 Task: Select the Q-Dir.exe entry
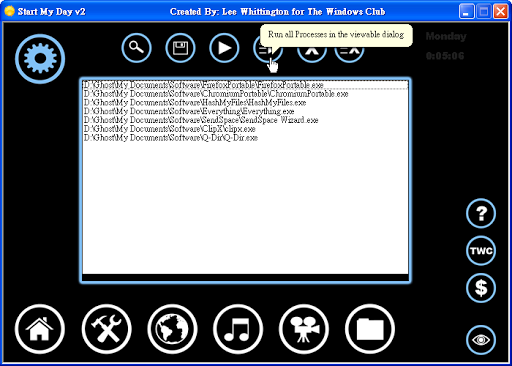[245, 137]
